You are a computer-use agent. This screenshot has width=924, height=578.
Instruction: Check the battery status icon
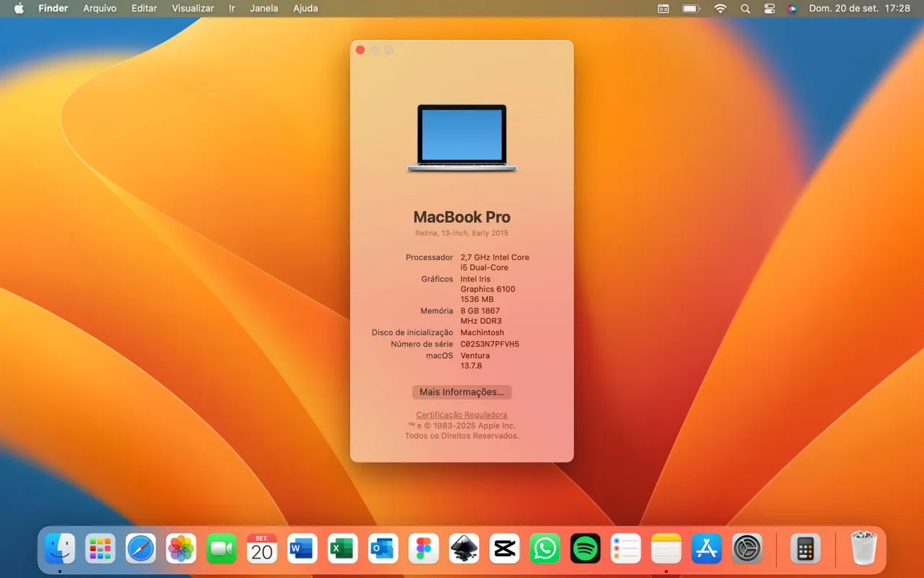(692, 9)
